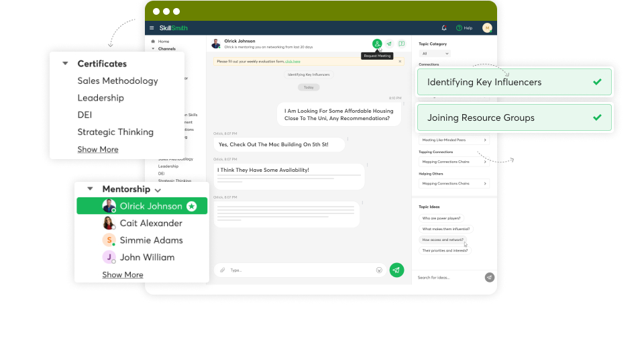The image size is (644, 353).
Task: Click the Help question mark icon
Action: [460, 28]
